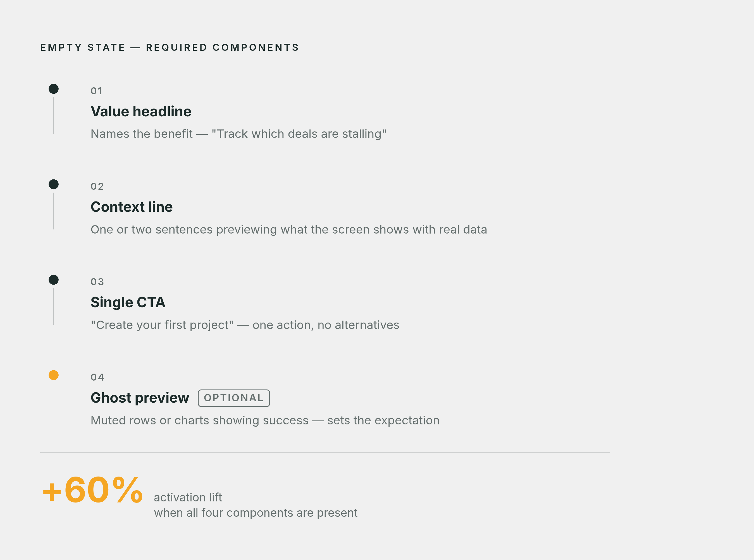Screen dimensions: 754x560
Task: Click the "activation lift" caption text
Action: [x=188, y=497]
